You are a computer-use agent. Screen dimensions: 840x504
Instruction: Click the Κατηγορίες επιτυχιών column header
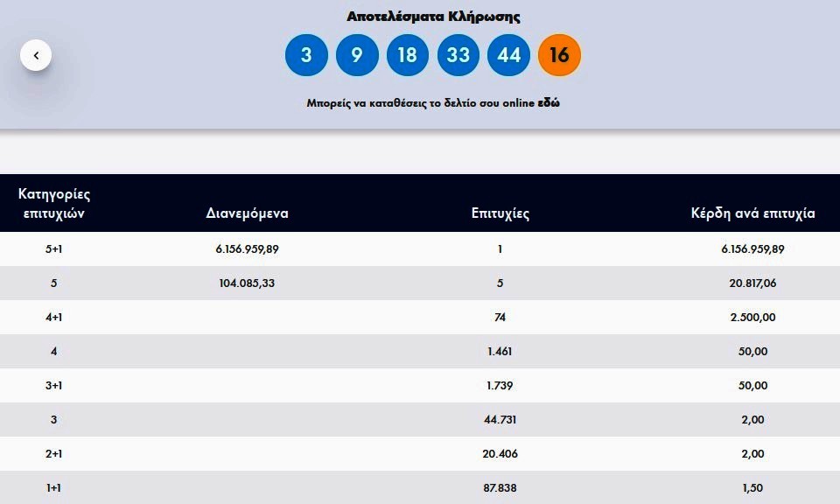pyautogui.click(x=54, y=204)
